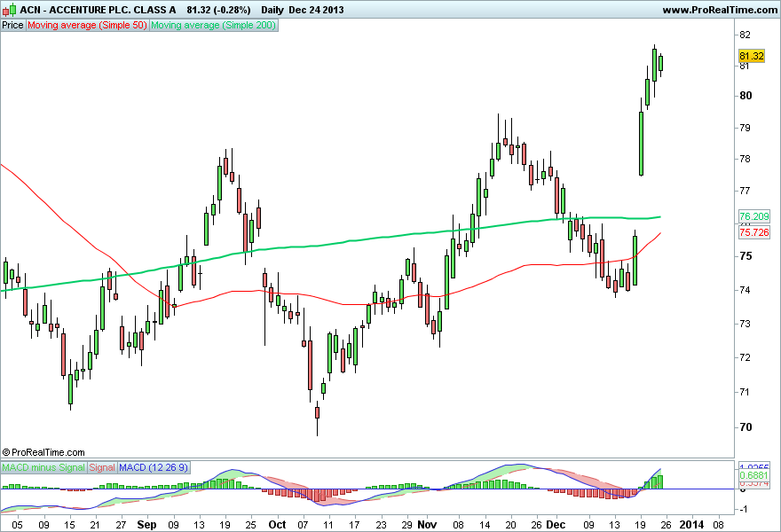
Task: Click the Oct label on the date axis
Action: click(277, 525)
